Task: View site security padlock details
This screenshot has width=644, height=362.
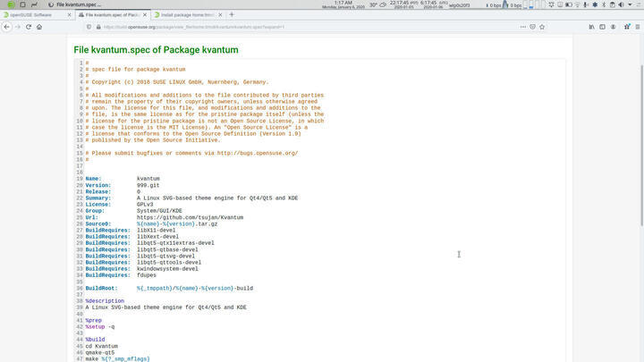Action: 98,27
